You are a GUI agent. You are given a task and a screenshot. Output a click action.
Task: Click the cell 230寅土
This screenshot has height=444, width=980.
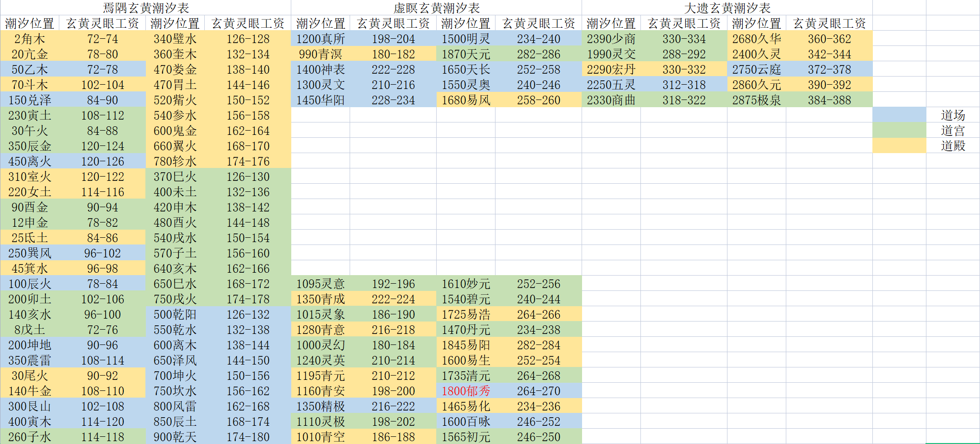(30, 115)
